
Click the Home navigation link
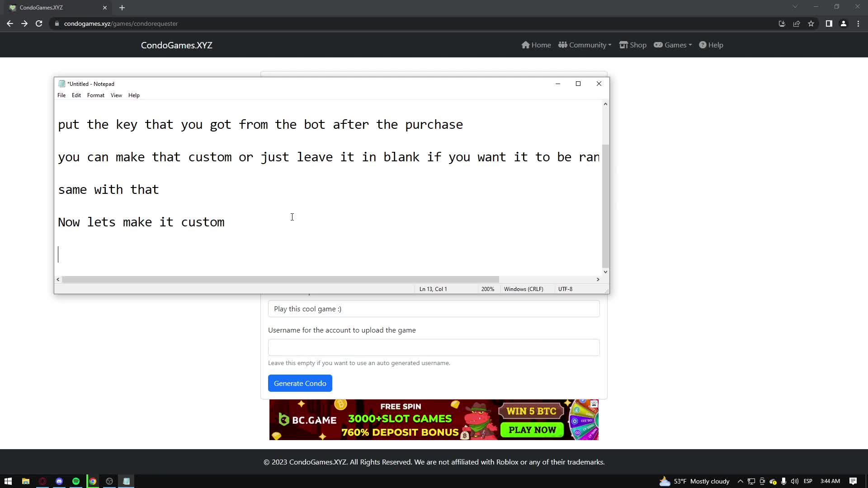pos(536,45)
